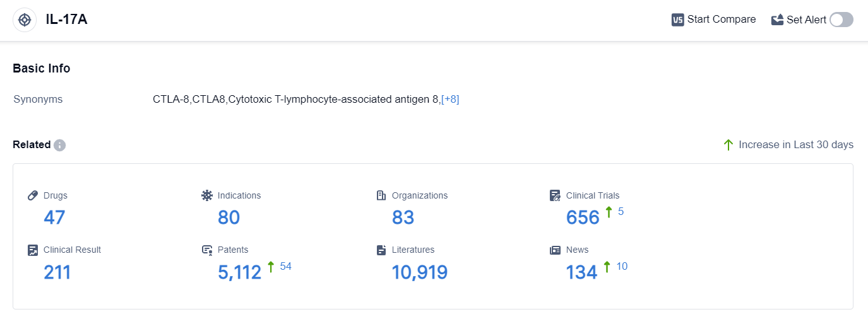Click the Organizations building icon

click(381, 195)
